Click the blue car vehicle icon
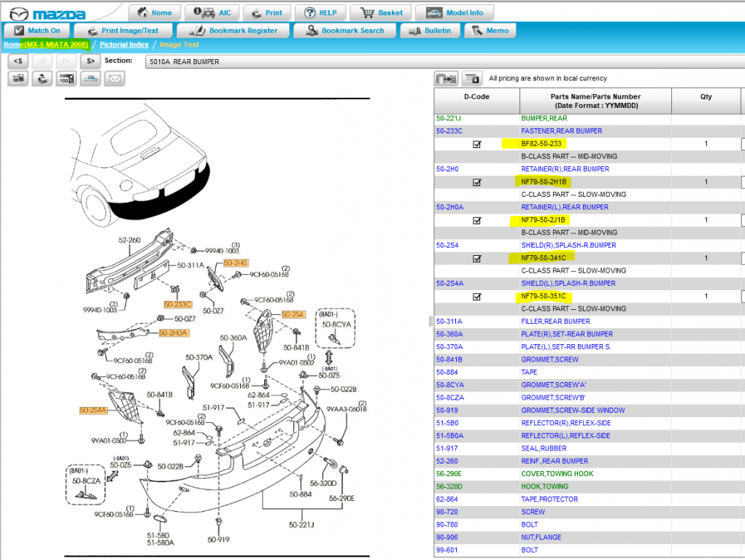 [90, 78]
